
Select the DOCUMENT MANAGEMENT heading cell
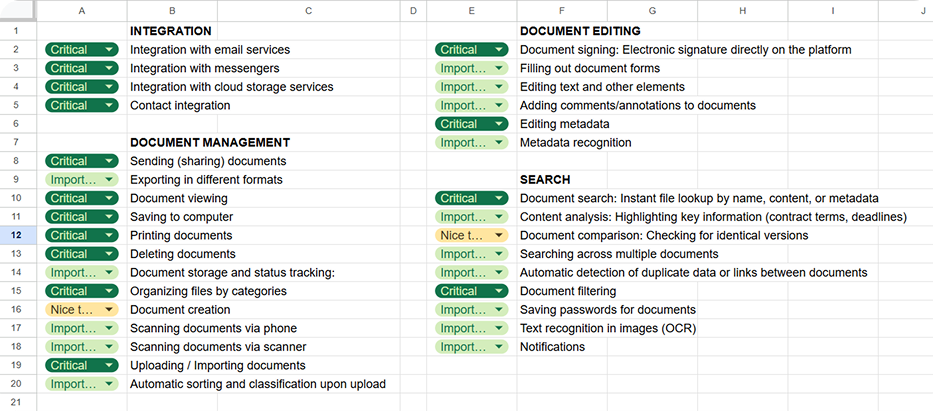(x=210, y=143)
